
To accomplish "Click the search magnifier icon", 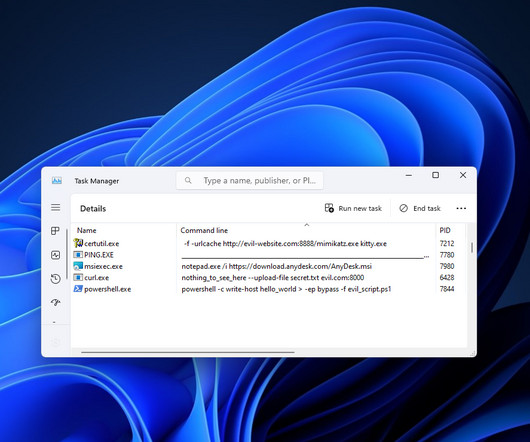I will pyautogui.click(x=188, y=180).
